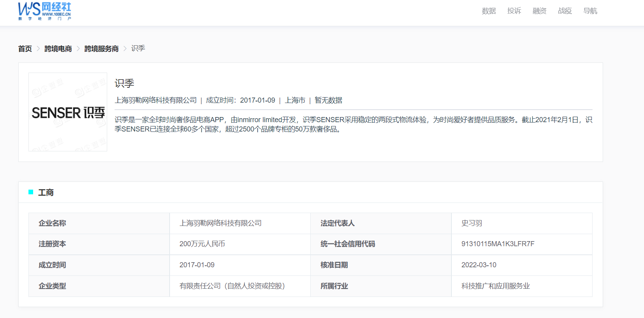
Task: Open the 导航 navigation item
Action: [590, 11]
